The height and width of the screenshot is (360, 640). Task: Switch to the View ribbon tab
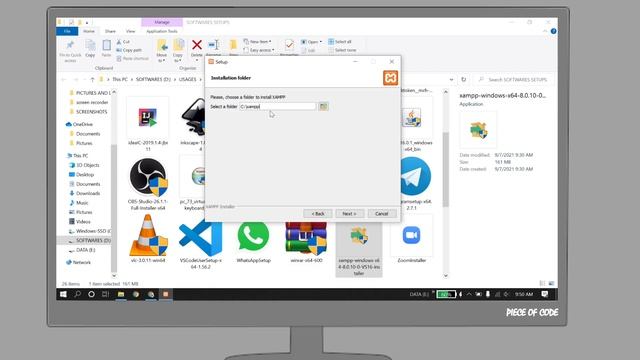(131, 31)
